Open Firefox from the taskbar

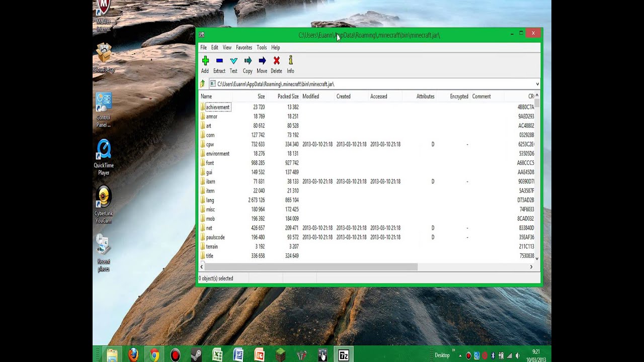click(133, 355)
